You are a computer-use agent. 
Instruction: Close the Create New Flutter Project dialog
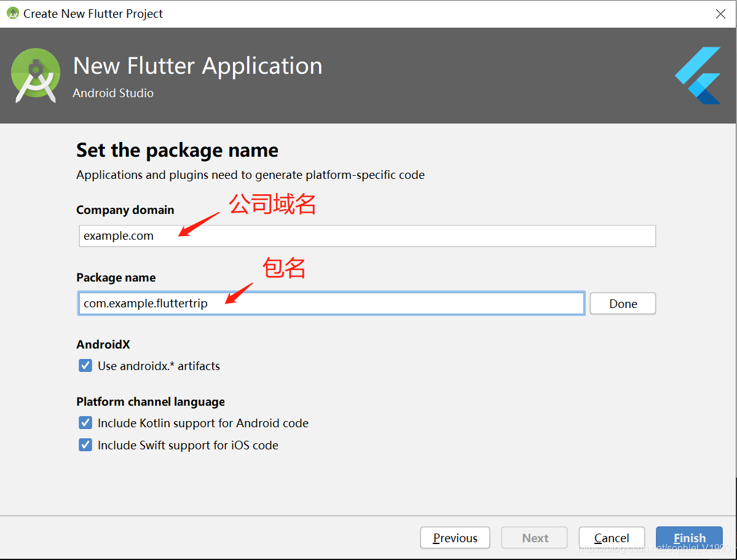pyautogui.click(x=720, y=14)
